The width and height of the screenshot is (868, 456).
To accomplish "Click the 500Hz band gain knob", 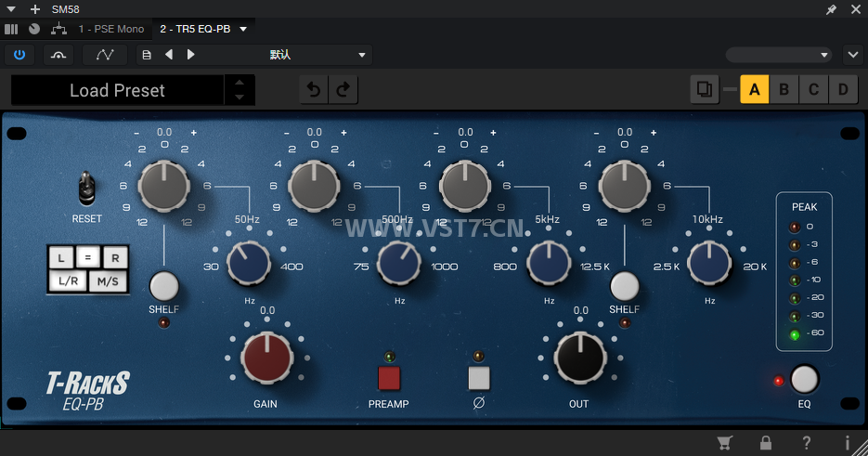I will click(x=314, y=186).
